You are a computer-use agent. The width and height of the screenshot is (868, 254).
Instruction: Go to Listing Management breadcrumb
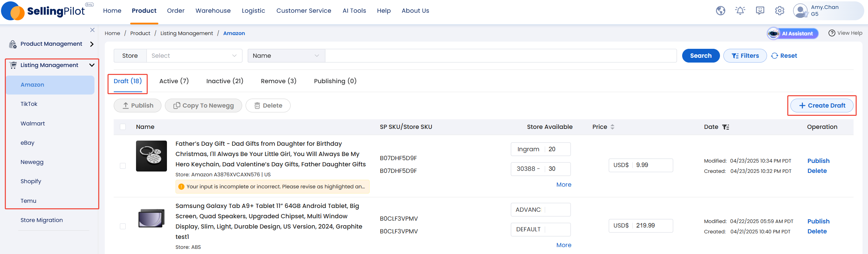pyautogui.click(x=187, y=33)
